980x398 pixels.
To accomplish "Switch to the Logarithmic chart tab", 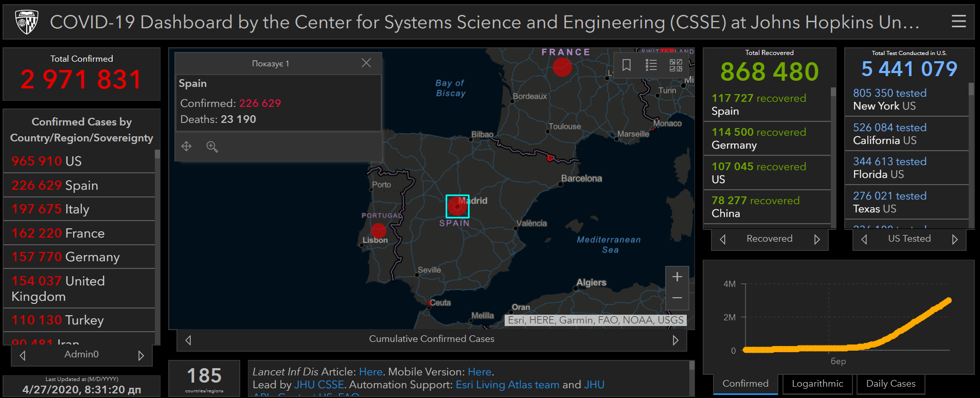I will pyautogui.click(x=817, y=384).
